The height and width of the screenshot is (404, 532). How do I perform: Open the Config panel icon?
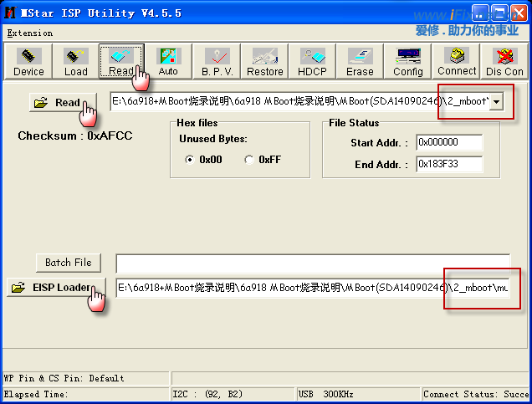tap(407, 62)
